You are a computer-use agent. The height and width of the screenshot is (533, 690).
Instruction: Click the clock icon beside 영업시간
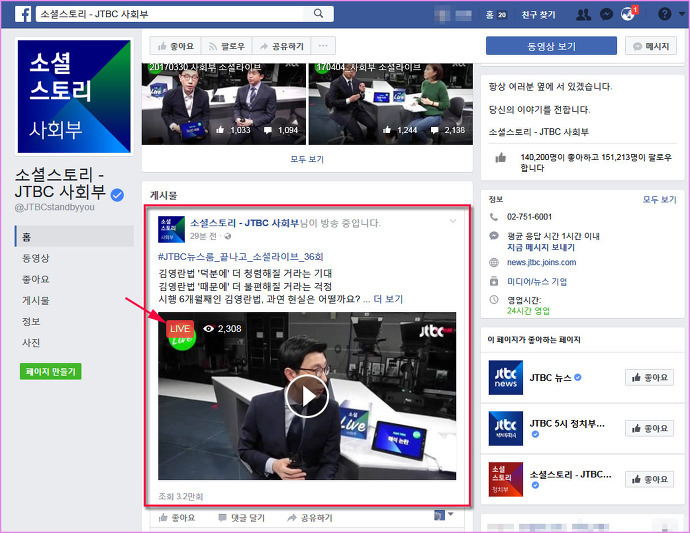point(494,300)
